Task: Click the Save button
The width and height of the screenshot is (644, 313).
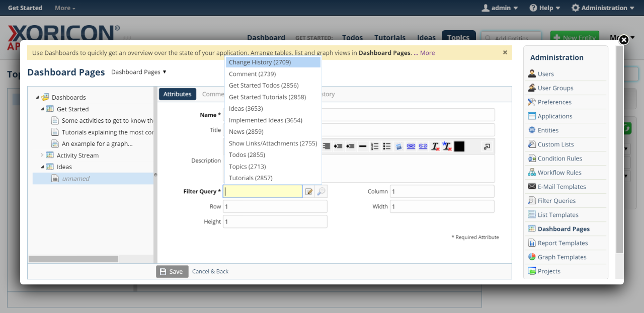Action: [172, 272]
